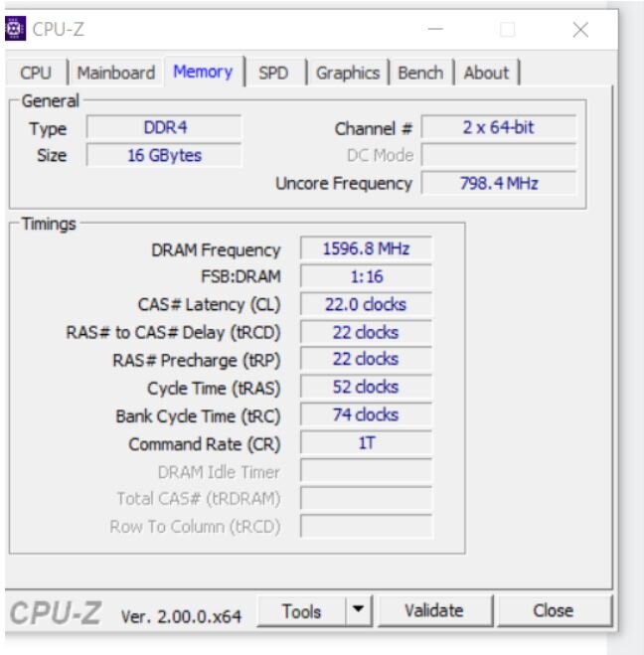This screenshot has width=644, height=655.
Task: Click the 22.0 clocks CAS latency value
Action: coord(366,304)
